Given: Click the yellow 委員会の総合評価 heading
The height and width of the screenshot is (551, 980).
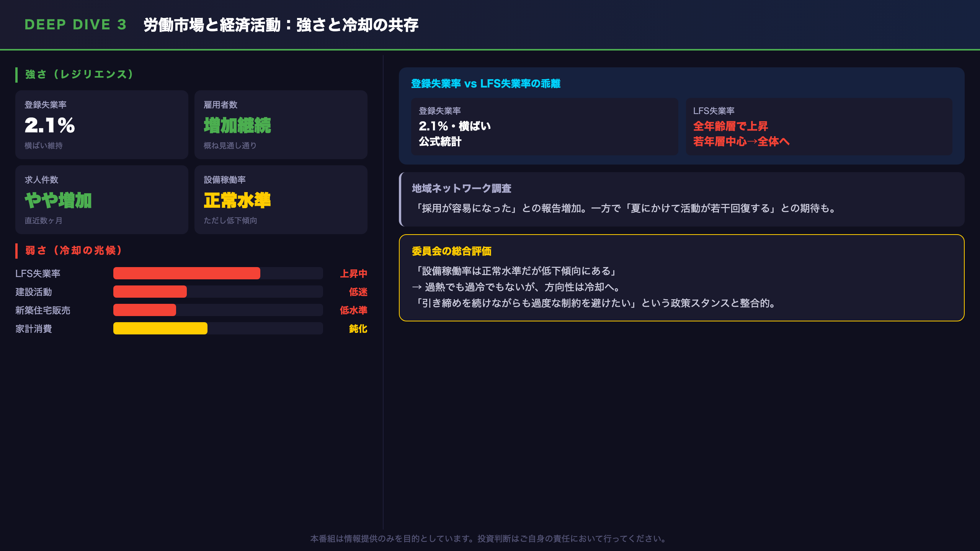Looking at the screenshot, I should [x=452, y=251].
